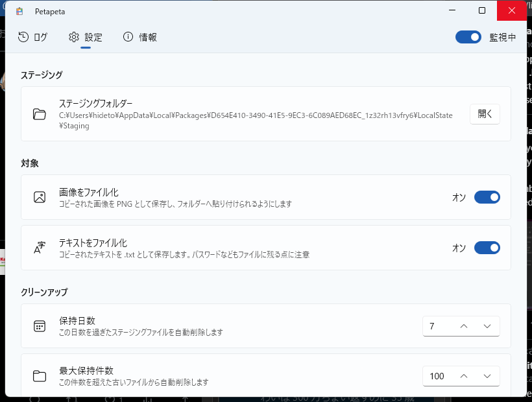Screen dimensions: 532x402
Task: Click the info circle icon for 情報
Action: [128, 37]
